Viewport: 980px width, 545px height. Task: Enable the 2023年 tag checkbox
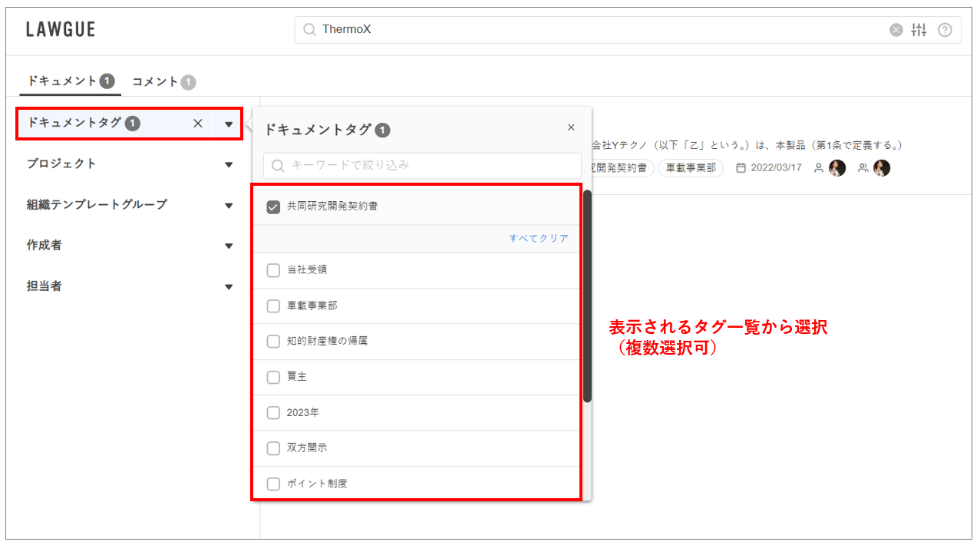[273, 413]
